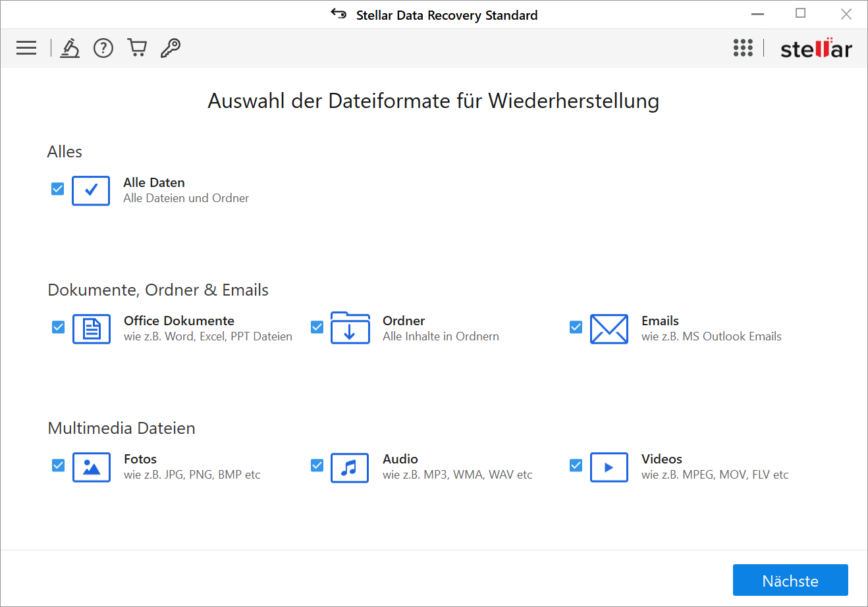The width and height of the screenshot is (868, 607).
Task: Open the help question mark icon
Action: [103, 48]
